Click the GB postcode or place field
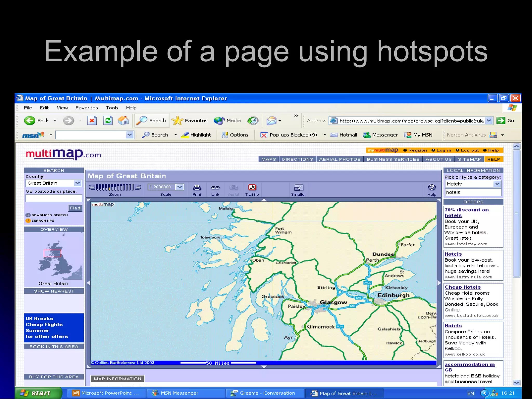The height and width of the screenshot is (399, 532). point(54,198)
